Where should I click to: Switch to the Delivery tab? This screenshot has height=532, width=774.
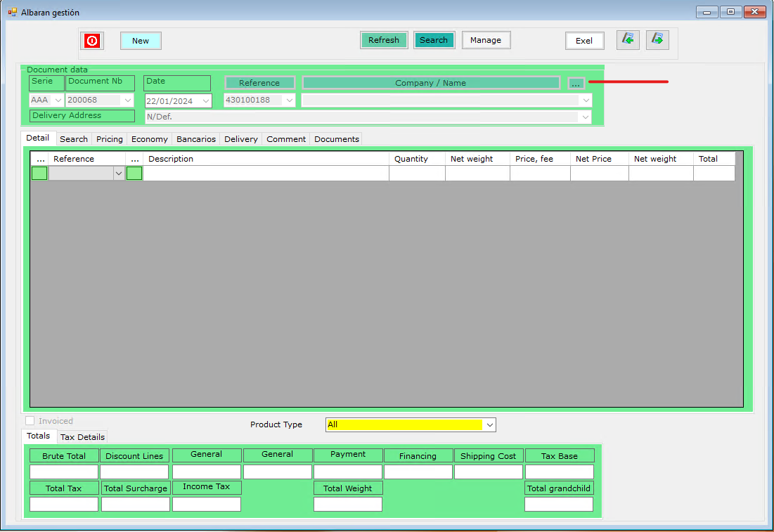pos(241,139)
